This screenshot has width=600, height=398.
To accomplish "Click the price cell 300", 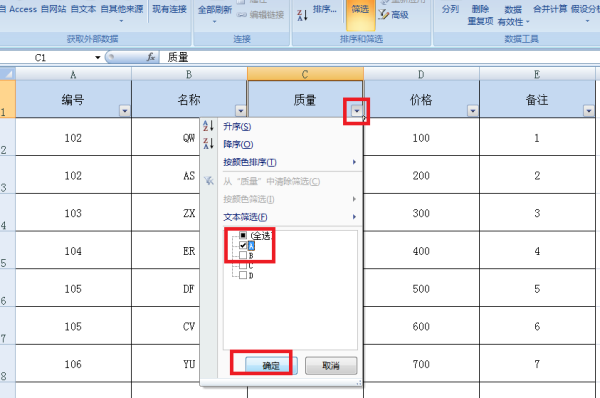I will coord(421,213).
